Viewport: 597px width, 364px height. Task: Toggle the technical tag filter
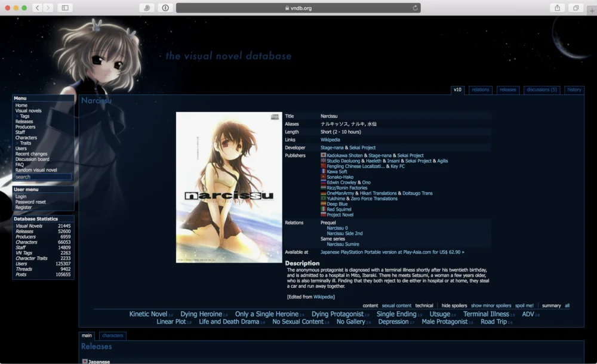[x=424, y=306]
